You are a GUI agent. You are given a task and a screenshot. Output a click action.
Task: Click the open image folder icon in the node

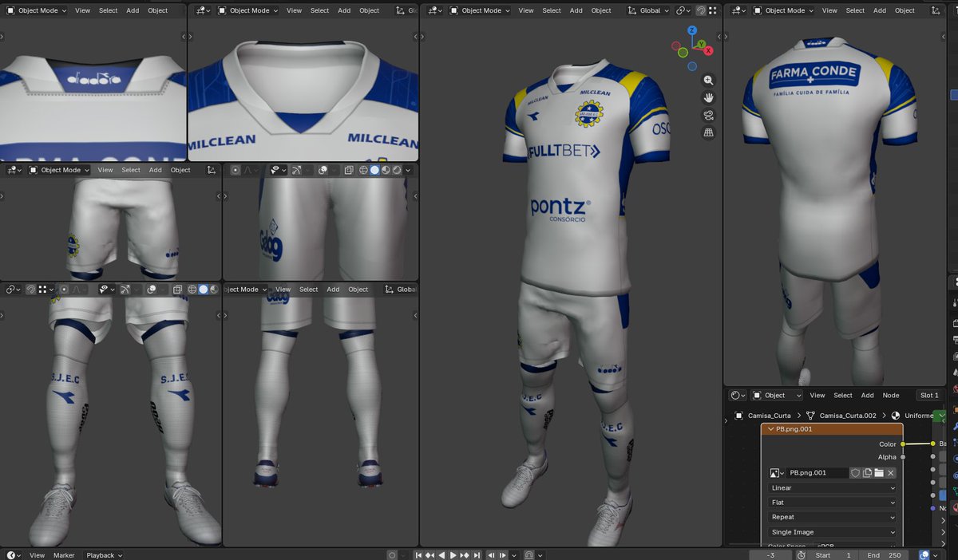pos(879,473)
